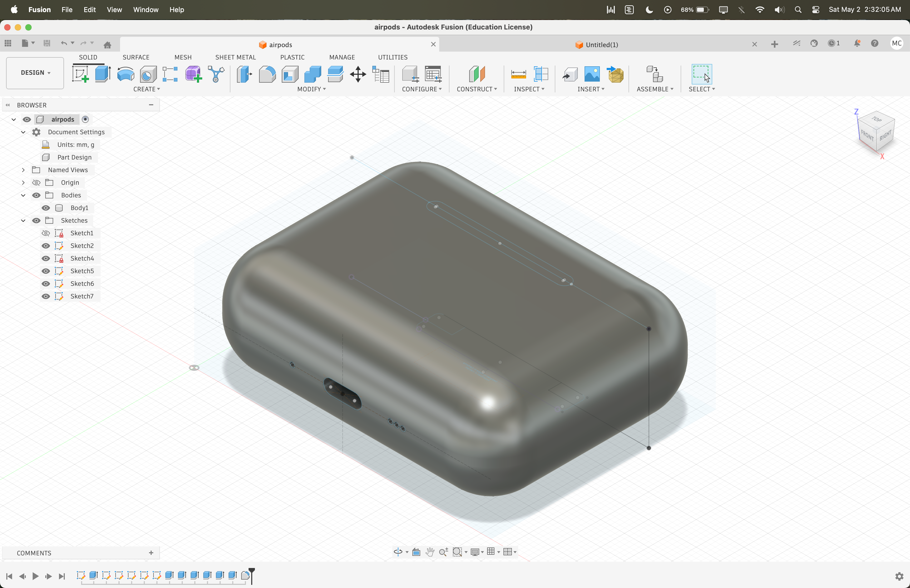
Task: Hide Body1 with its eye icon
Action: pos(46,208)
